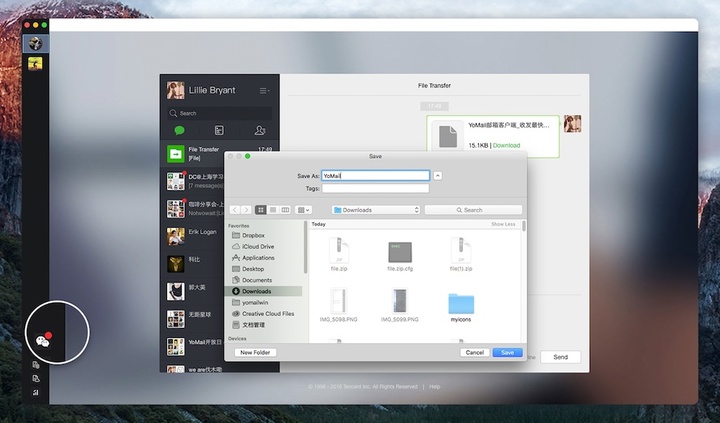
Task: Select File Transfer conversation
Action: point(218,153)
